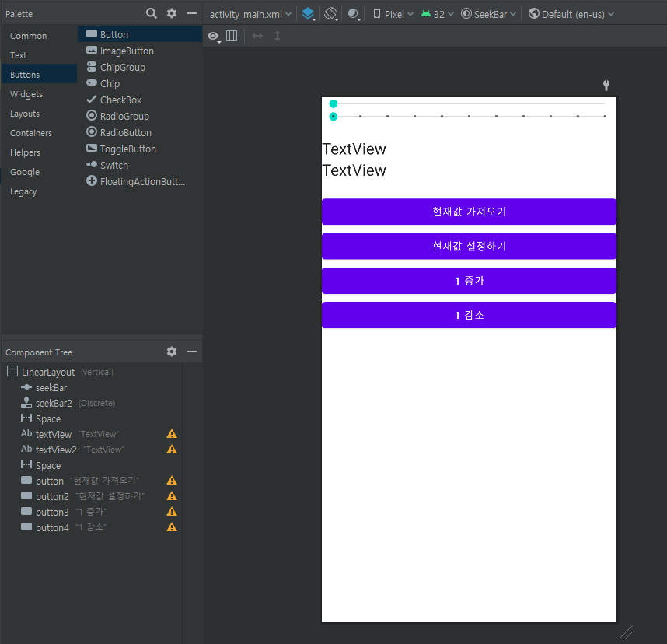Select Switch in the palette list
667x644 pixels.
(x=139, y=165)
